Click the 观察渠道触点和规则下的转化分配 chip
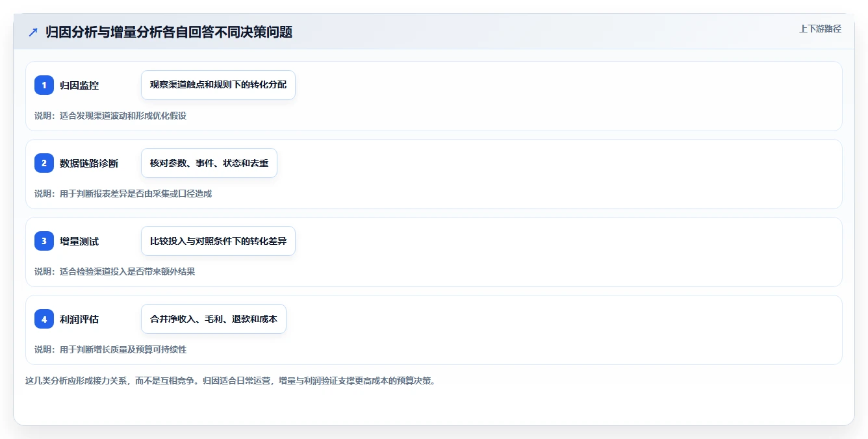The height and width of the screenshot is (439, 868). point(218,85)
